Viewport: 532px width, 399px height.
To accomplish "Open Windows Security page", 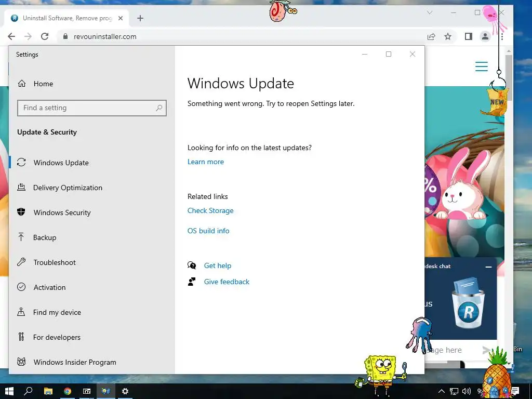I will (62, 212).
